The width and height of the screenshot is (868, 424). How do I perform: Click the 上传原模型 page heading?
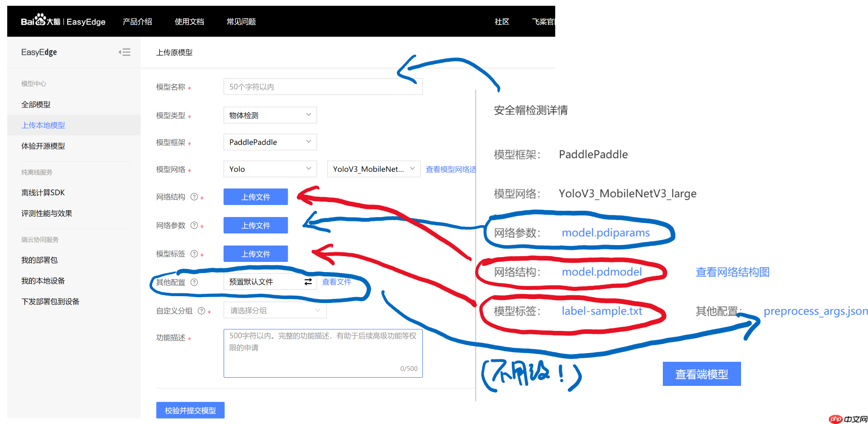[x=174, y=52]
